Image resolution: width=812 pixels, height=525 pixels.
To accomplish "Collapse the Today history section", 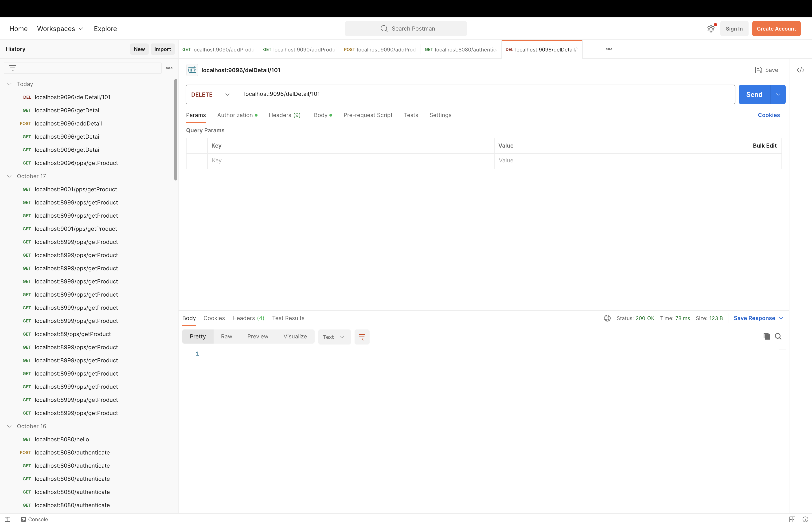I will point(9,84).
